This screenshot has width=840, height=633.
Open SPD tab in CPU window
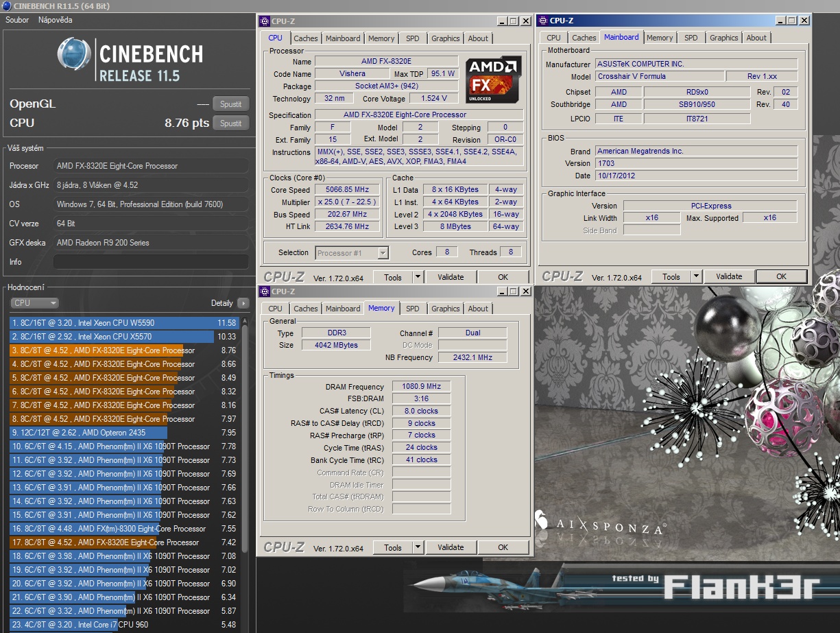tap(413, 38)
